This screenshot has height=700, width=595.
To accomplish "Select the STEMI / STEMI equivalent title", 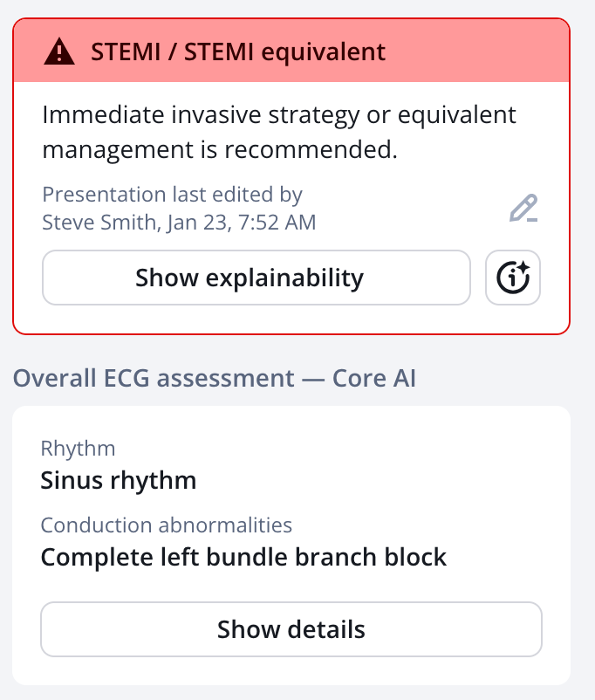I will pyautogui.click(x=238, y=51).
